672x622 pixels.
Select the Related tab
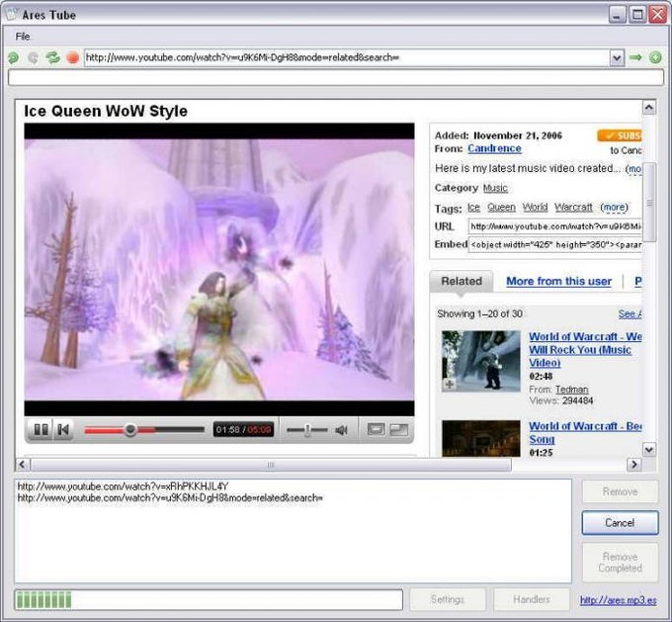point(462,282)
